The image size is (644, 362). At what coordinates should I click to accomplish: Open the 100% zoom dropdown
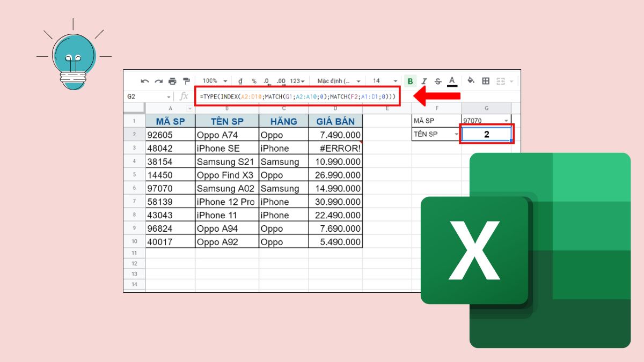215,81
